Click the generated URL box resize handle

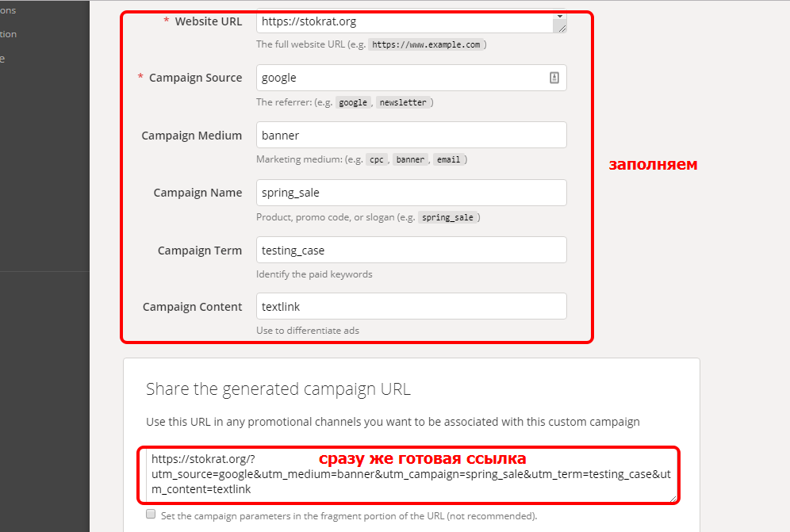(673, 498)
